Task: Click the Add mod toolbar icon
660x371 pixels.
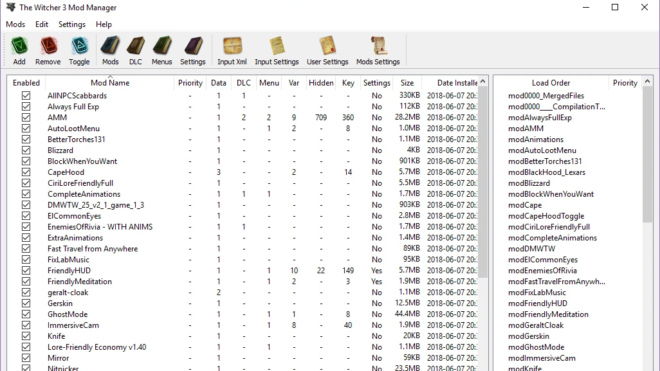Action: (19, 51)
